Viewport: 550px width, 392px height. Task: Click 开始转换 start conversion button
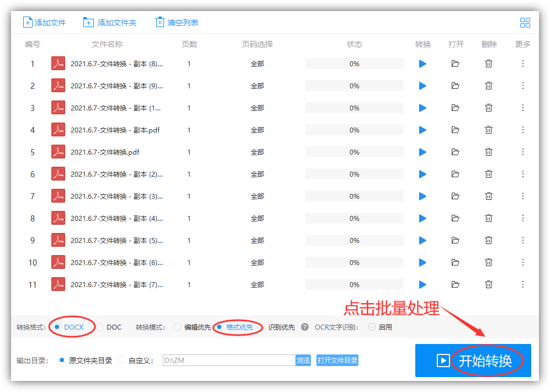click(x=473, y=361)
